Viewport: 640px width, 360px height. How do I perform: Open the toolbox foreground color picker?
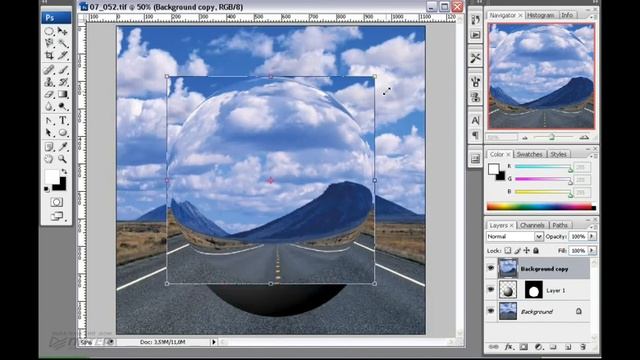click(x=51, y=176)
